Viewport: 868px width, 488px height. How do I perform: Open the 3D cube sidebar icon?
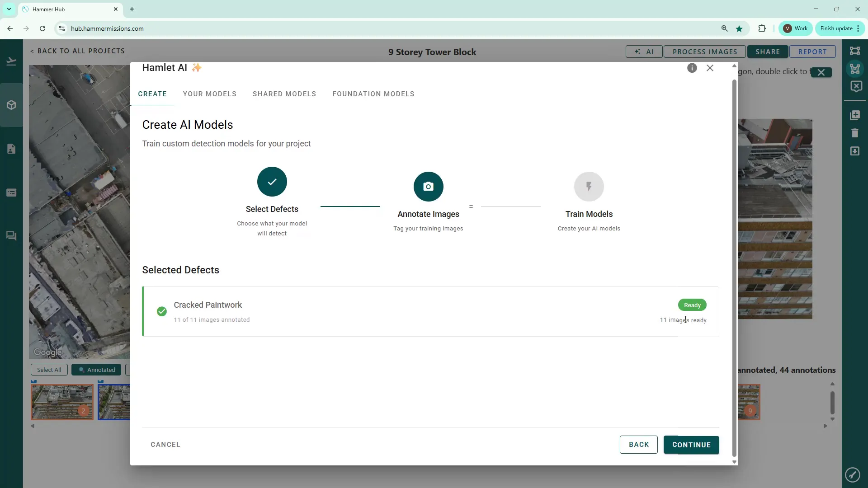coord(11,105)
